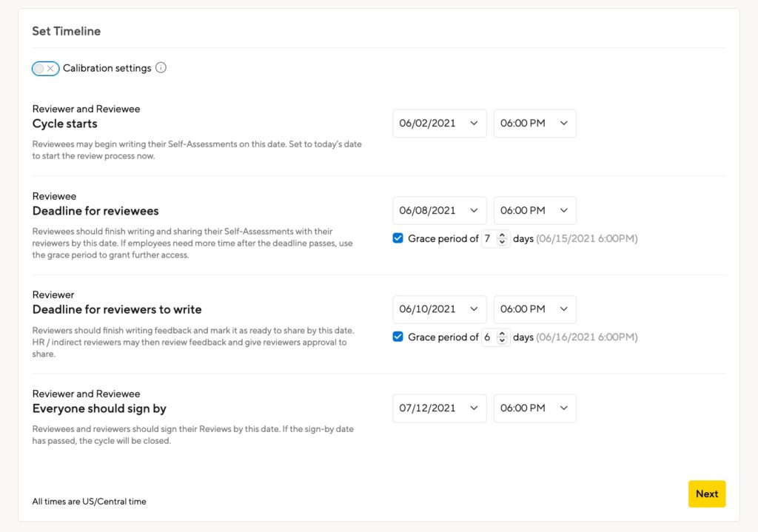Open the Cycle starts time dropdown
This screenshot has width=758, height=532.
click(534, 124)
